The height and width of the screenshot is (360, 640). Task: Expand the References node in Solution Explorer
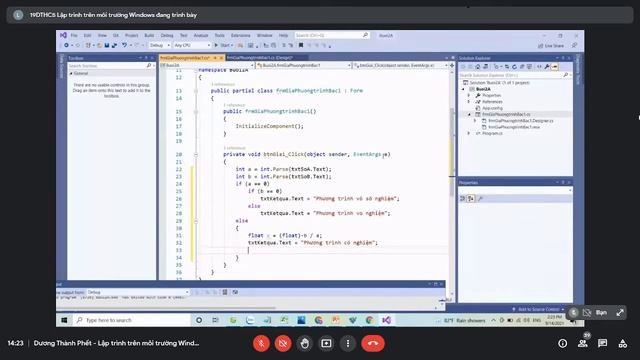[469, 102]
